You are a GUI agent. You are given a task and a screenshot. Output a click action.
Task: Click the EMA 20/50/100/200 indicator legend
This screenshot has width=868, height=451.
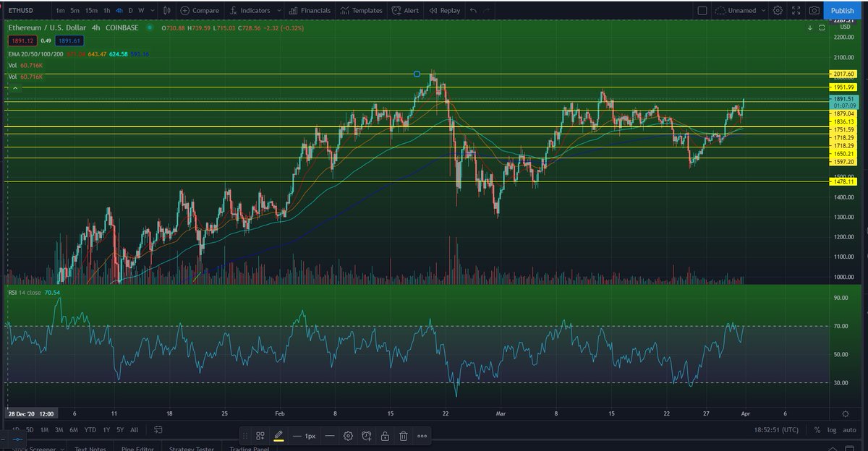[35, 53]
